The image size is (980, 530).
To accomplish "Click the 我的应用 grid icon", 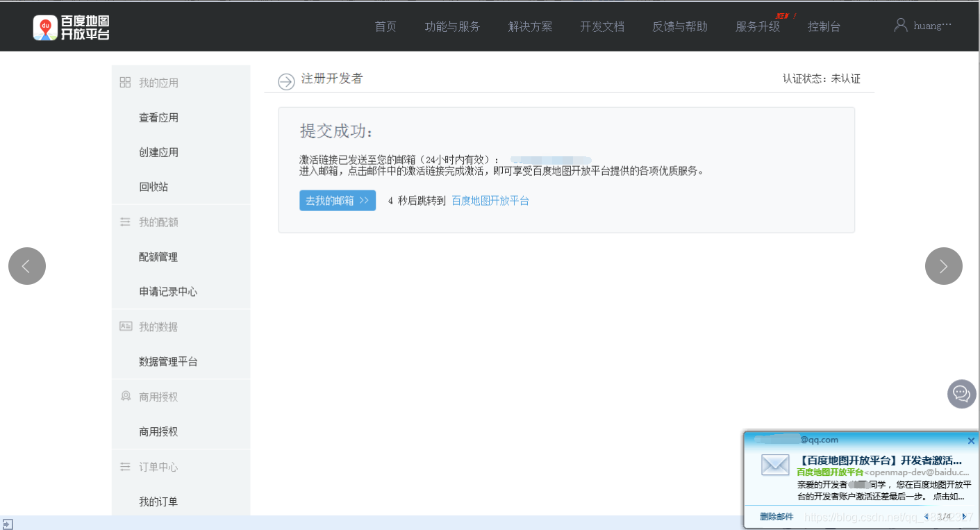I will [125, 83].
